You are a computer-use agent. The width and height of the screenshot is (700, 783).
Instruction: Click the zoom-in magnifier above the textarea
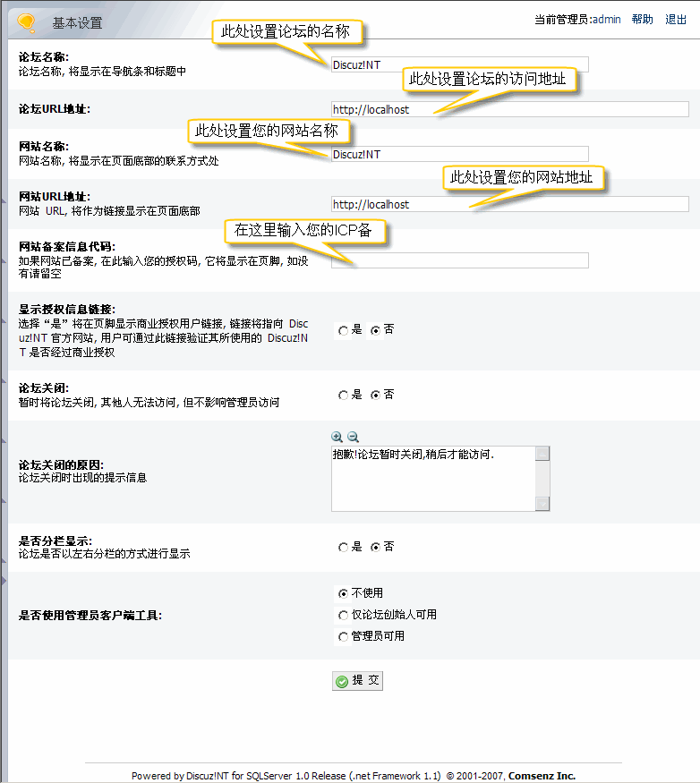click(337, 437)
